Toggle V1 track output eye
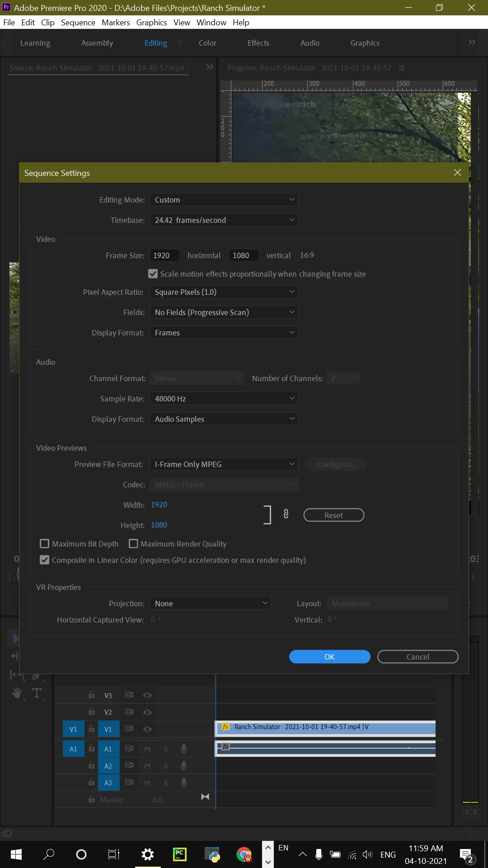 tap(147, 729)
